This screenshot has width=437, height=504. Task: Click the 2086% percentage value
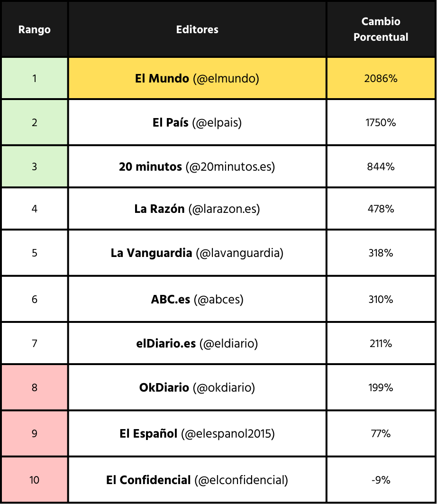381,79
